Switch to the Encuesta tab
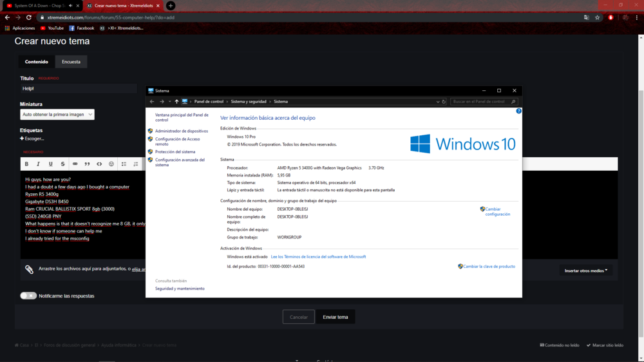This screenshot has height=362, width=644. pos(71,62)
